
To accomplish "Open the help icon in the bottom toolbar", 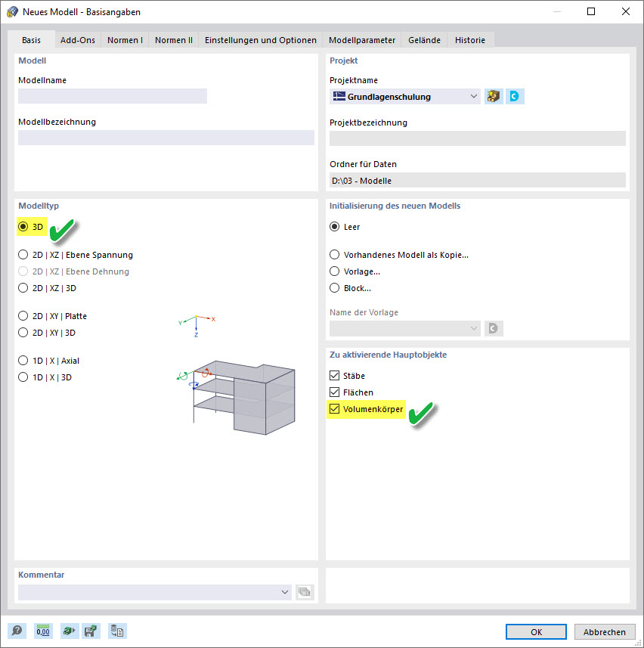I will tap(17, 631).
